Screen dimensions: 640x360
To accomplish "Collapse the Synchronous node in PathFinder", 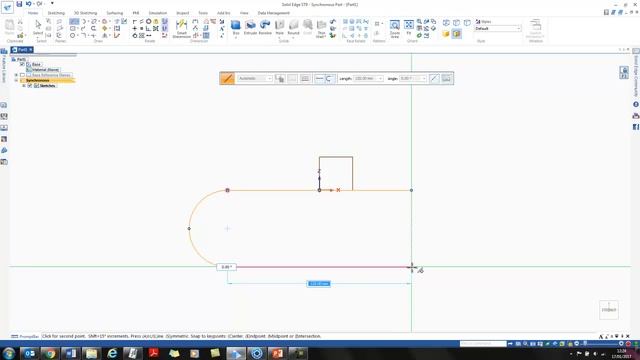I will (16, 80).
